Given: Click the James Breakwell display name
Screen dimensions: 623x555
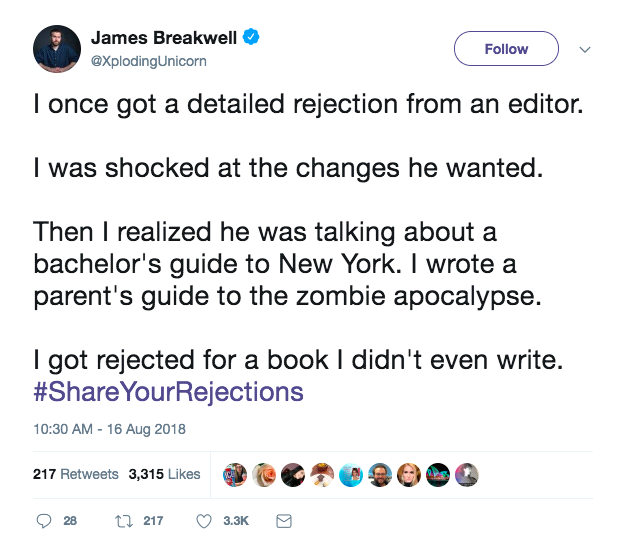Looking at the screenshot, I should (165, 38).
